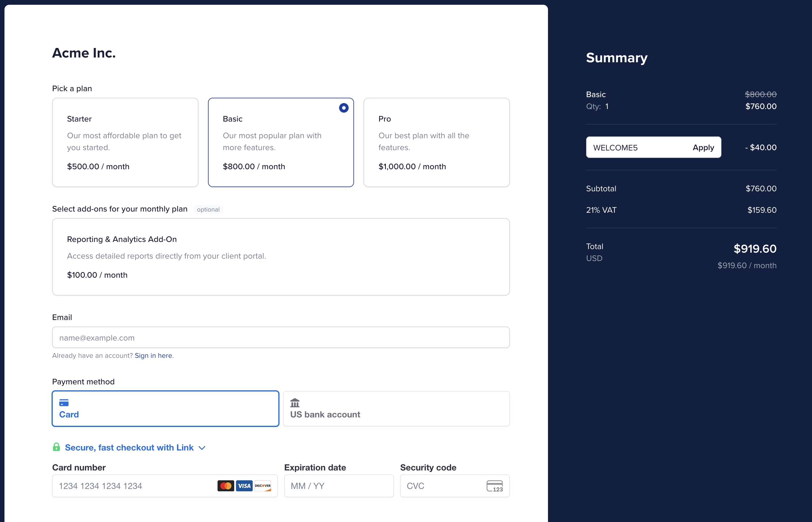Screen dimensions: 812x522
Task: Click the $500.00 / month price
Action: tap(98, 167)
